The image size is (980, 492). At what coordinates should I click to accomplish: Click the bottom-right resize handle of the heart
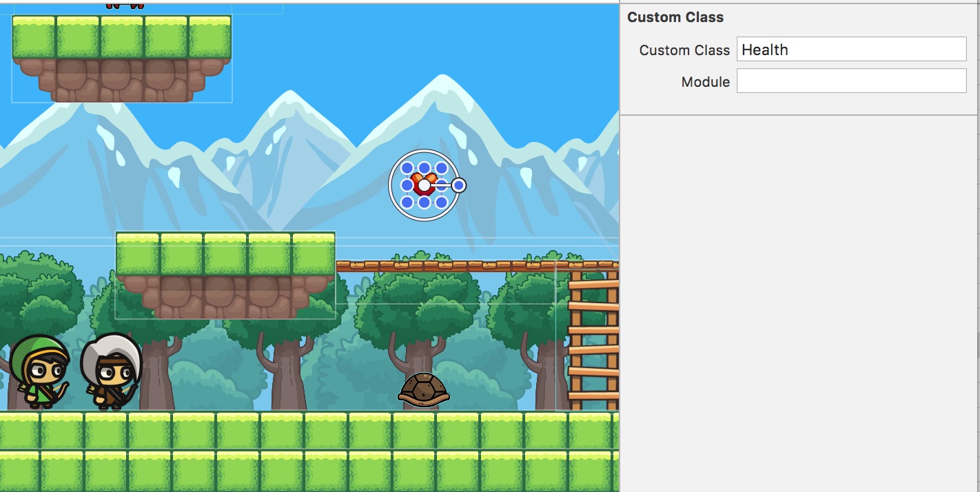coord(442,202)
